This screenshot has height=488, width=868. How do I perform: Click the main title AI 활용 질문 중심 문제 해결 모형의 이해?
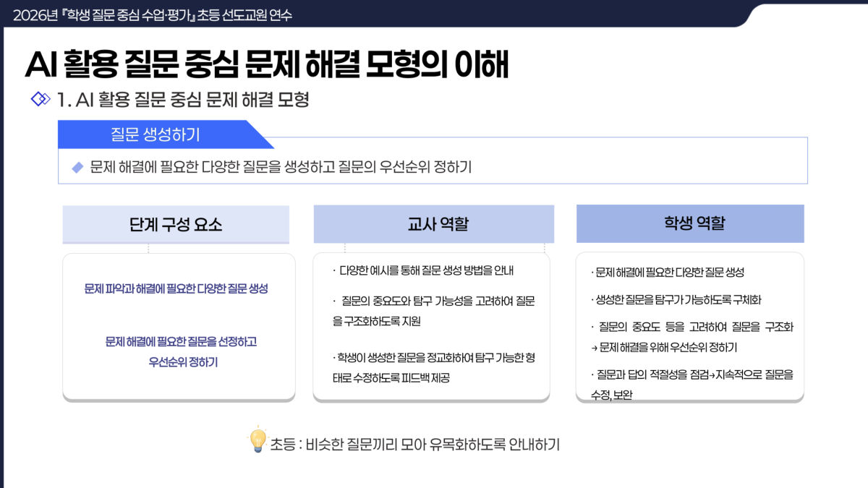click(267, 65)
